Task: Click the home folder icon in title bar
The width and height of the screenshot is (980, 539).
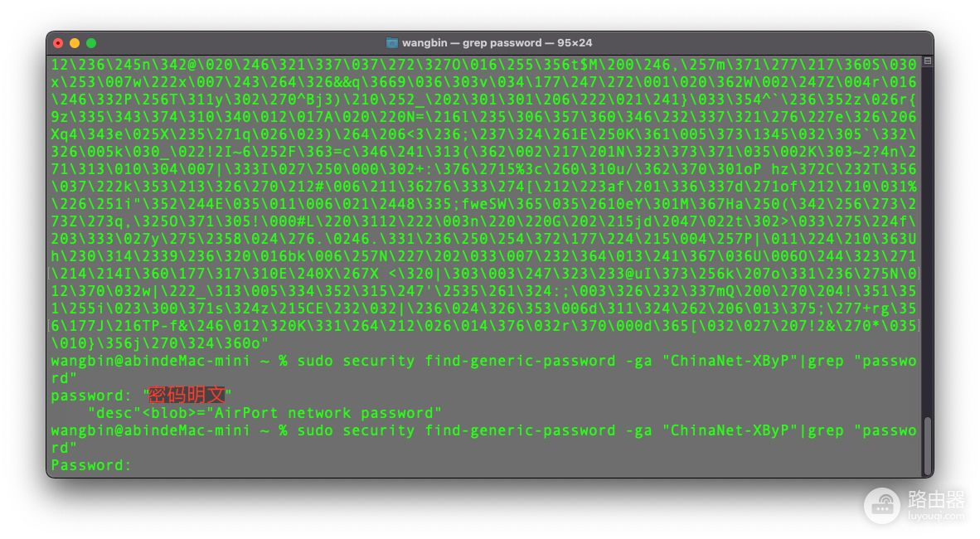Action: (x=392, y=43)
